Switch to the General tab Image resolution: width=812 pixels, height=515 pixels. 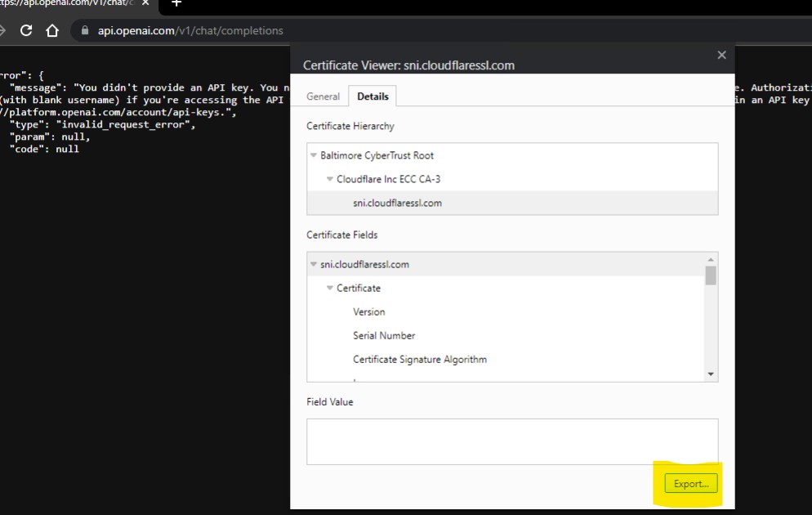(x=323, y=96)
